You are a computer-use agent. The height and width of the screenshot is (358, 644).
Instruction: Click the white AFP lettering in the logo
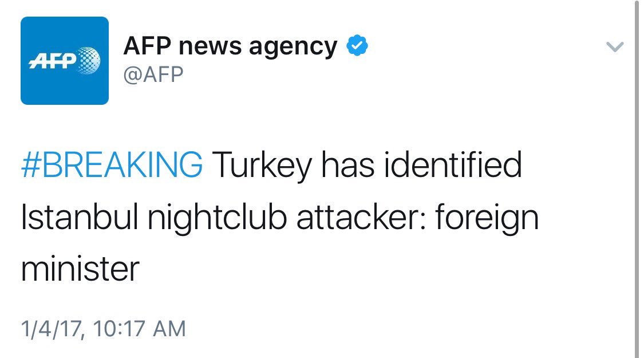(52, 60)
